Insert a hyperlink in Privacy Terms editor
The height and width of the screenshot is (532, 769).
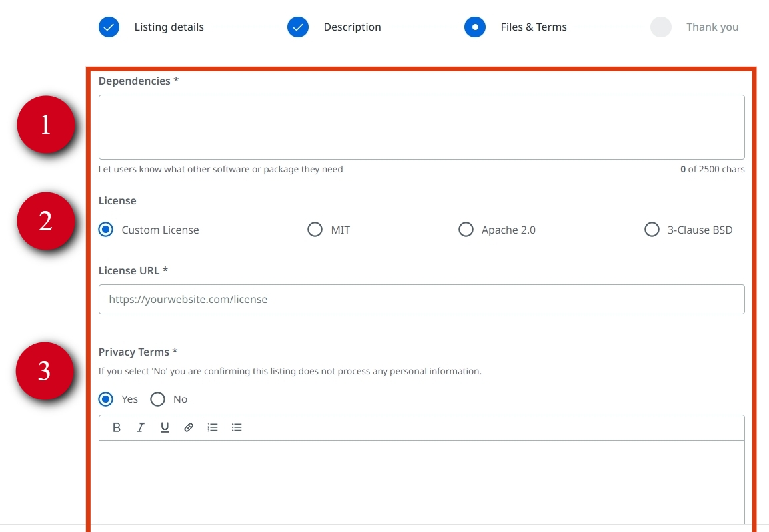(189, 427)
